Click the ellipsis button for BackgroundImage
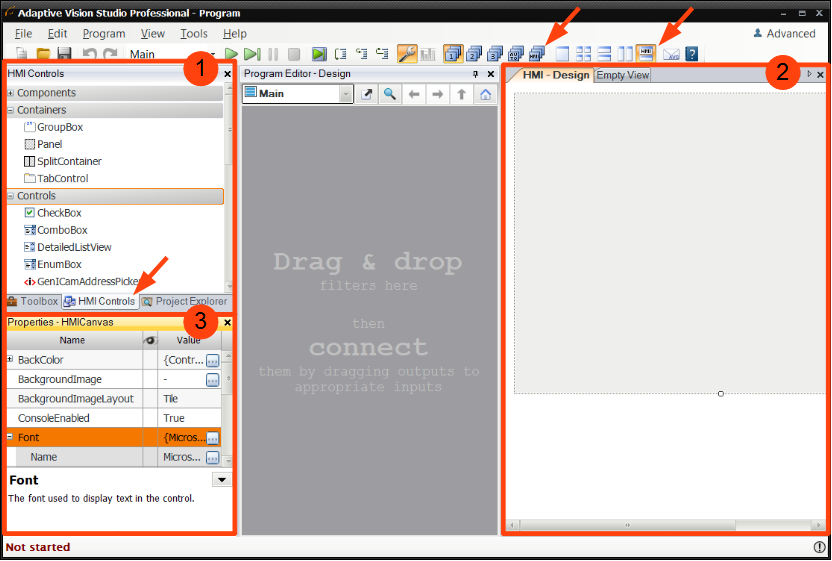This screenshot has height=561, width=832. 212,380
